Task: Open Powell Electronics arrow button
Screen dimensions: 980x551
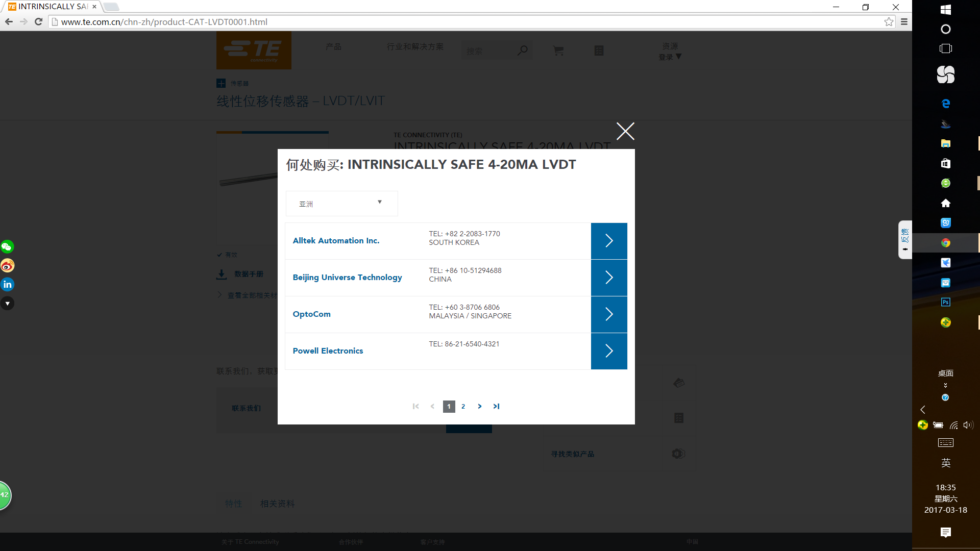Action: (x=609, y=351)
